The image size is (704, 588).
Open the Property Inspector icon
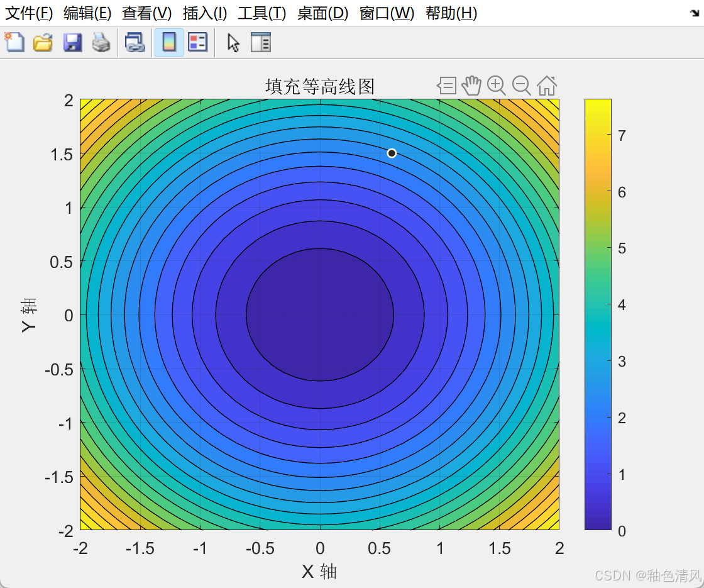261,42
